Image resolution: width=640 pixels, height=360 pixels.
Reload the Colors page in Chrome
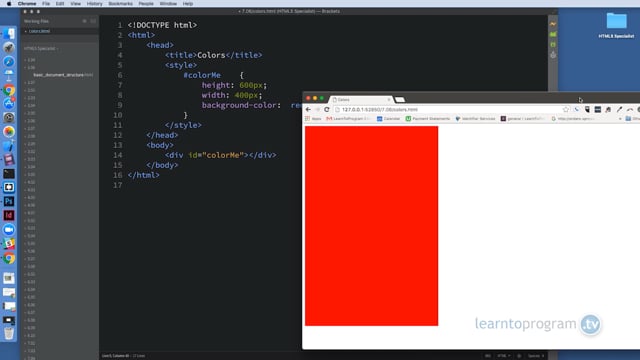(x=327, y=109)
